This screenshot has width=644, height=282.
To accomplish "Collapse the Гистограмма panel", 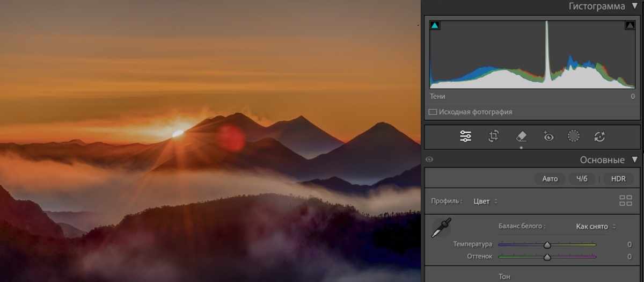I will click(x=635, y=6).
